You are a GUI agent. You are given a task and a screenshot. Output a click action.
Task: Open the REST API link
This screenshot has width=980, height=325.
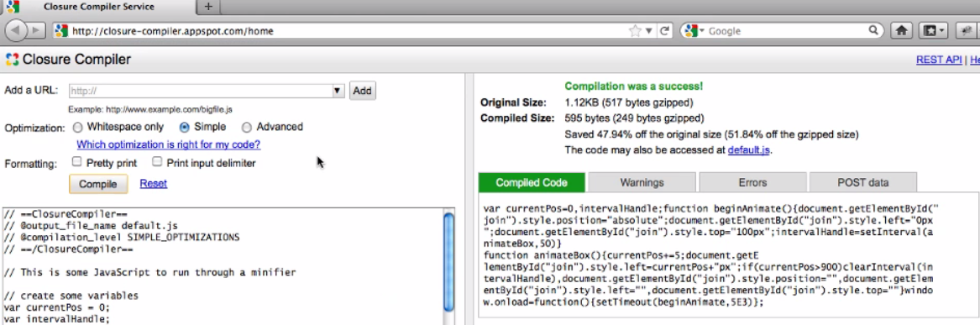tap(939, 60)
